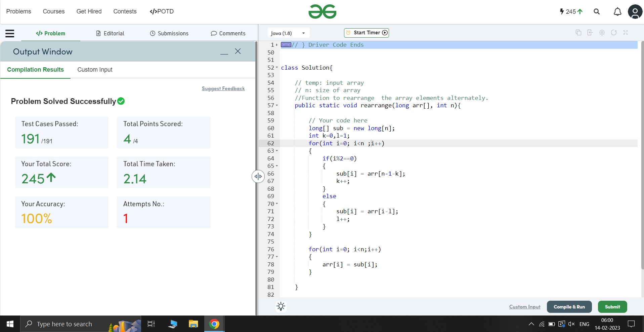The image size is (644, 332).
Task: Click the panel splitter handle
Action: tap(258, 176)
